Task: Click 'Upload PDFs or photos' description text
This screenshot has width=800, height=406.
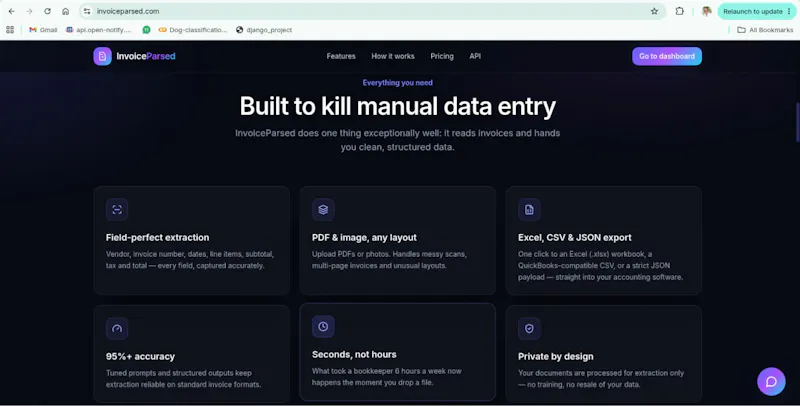Action: pyautogui.click(x=389, y=260)
